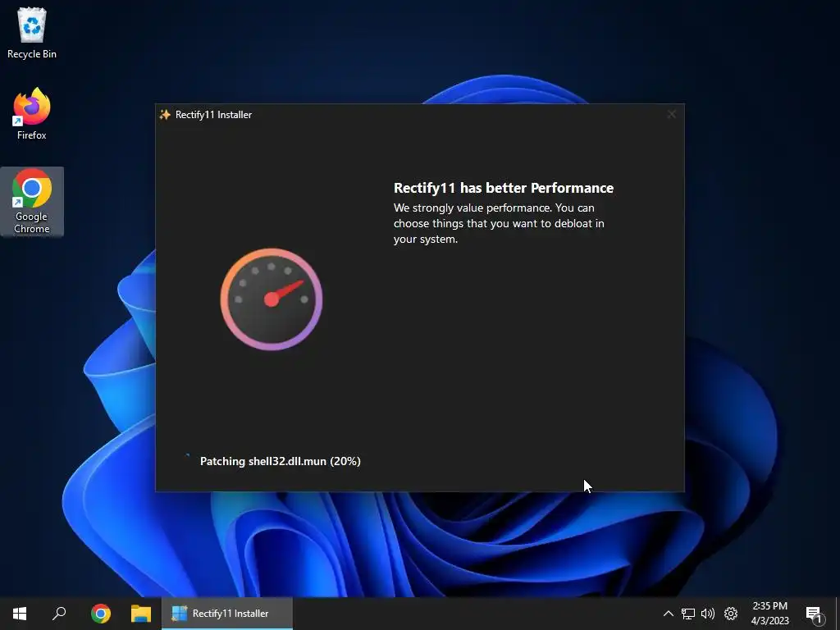Click the "Rectify11 has better Performance" heading

pyautogui.click(x=504, y=188)
